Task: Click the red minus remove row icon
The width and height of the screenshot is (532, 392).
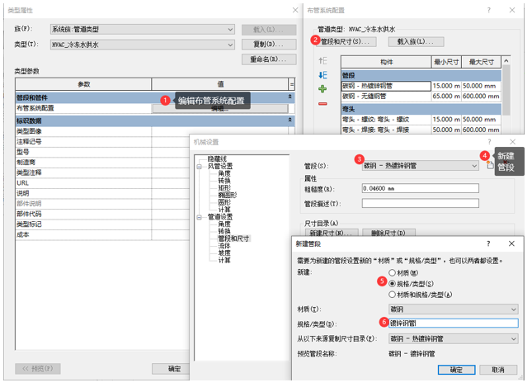Action: [322, 103]
